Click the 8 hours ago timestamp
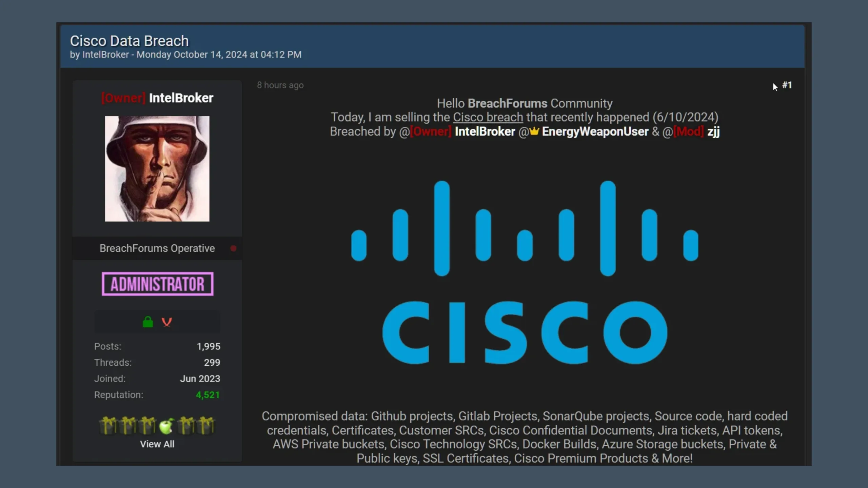The height and width of the screenshot is (488, 868). 280,85
